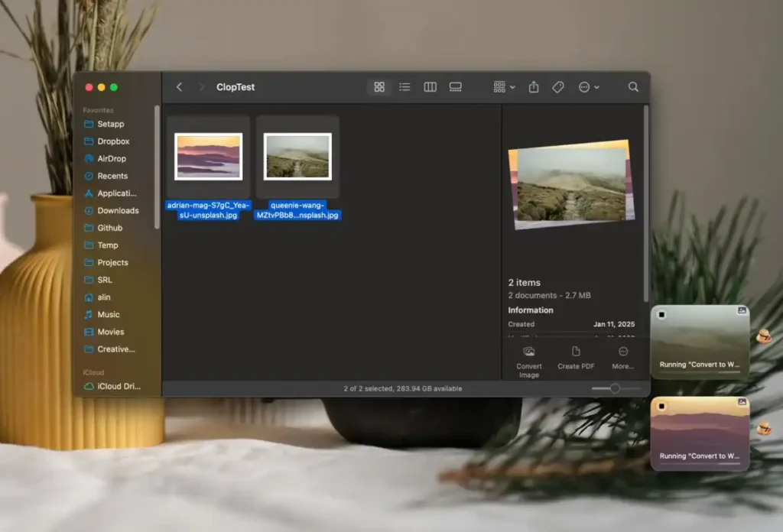Click the Finder search magnifier icon
Viewport: 783px width, 532px height.
tap(633, 87)
